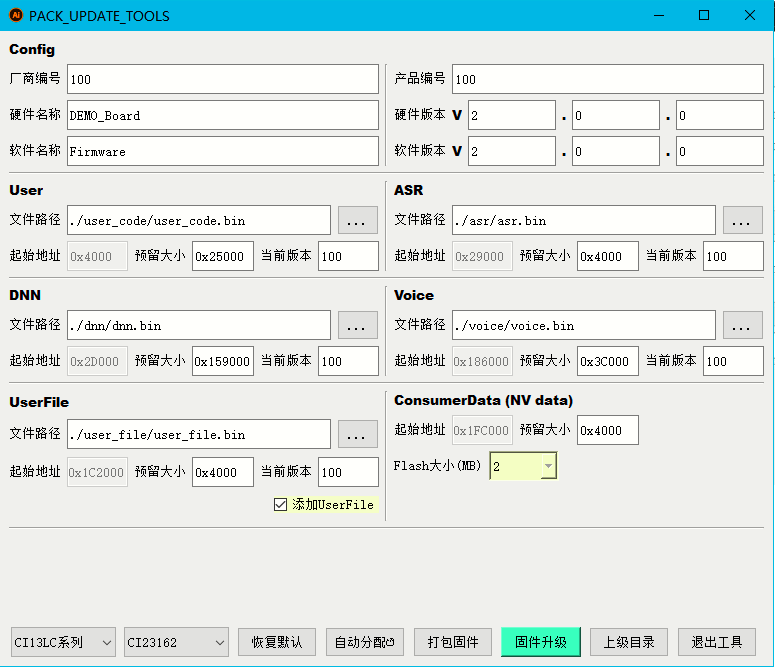
Task: Click the Voice 当前版本 field
Action: tap(733, 361)
